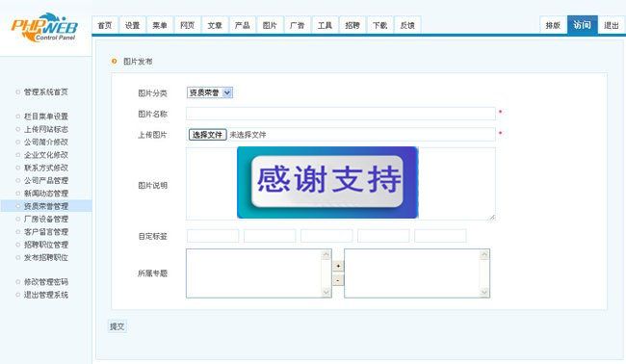626x364 pixels.
Task: Open 厂房设备管理 in the sidebar
Action: pyautogui.click(x=46, y=219)
